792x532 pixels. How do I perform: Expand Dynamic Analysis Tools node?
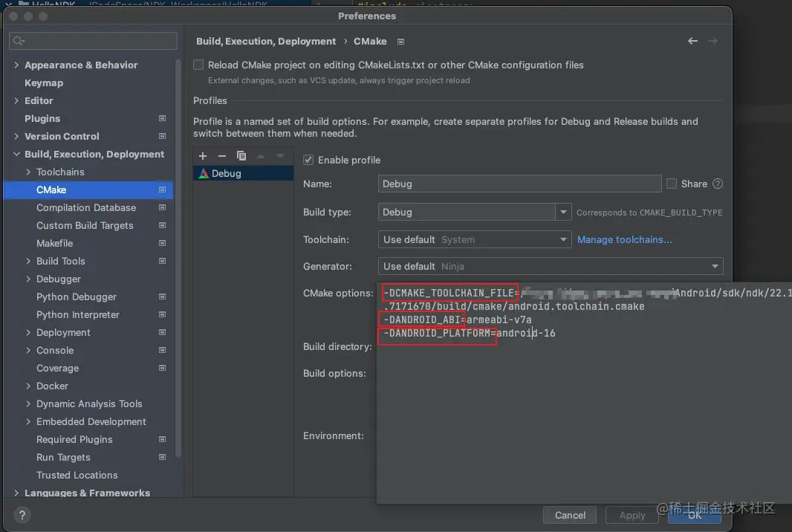(x=28, y=403)
